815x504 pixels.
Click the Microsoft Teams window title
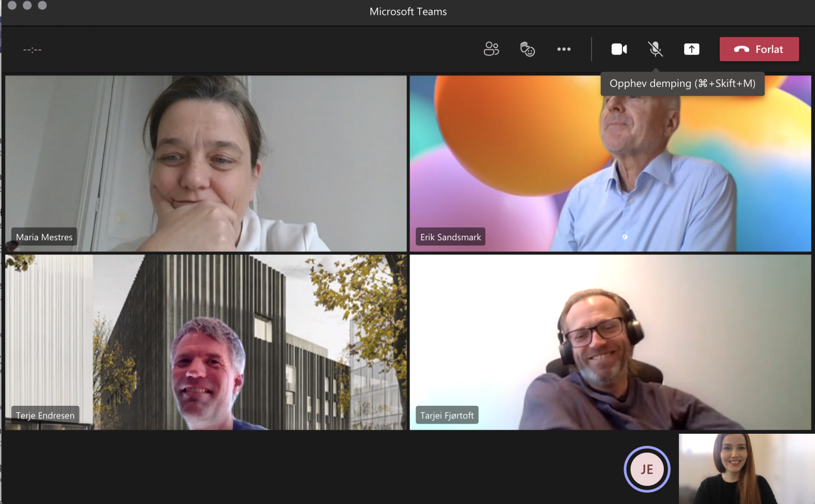coord(408,11)
